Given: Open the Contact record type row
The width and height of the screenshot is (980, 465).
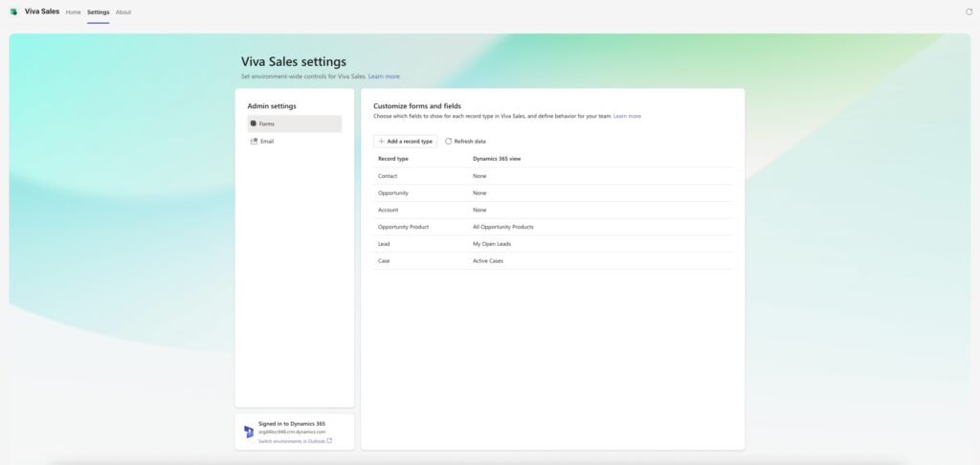Looking at the screenshot, I should (x=388, y=176).
